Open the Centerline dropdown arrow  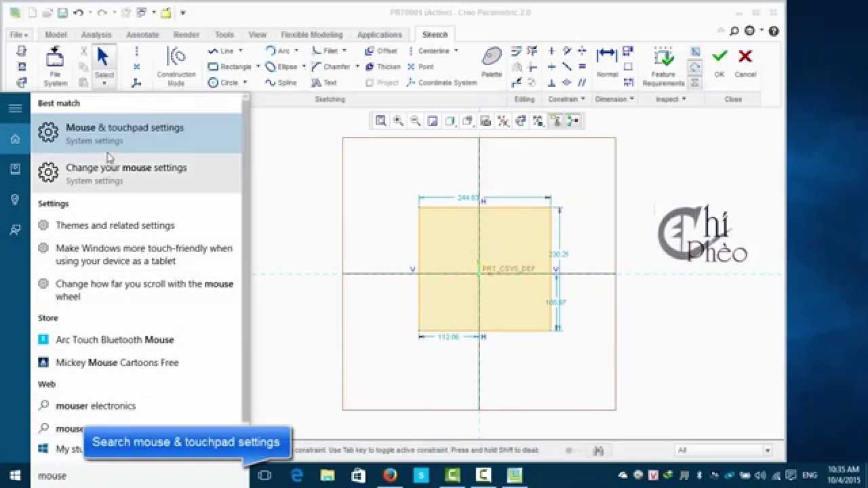[456, 51]
